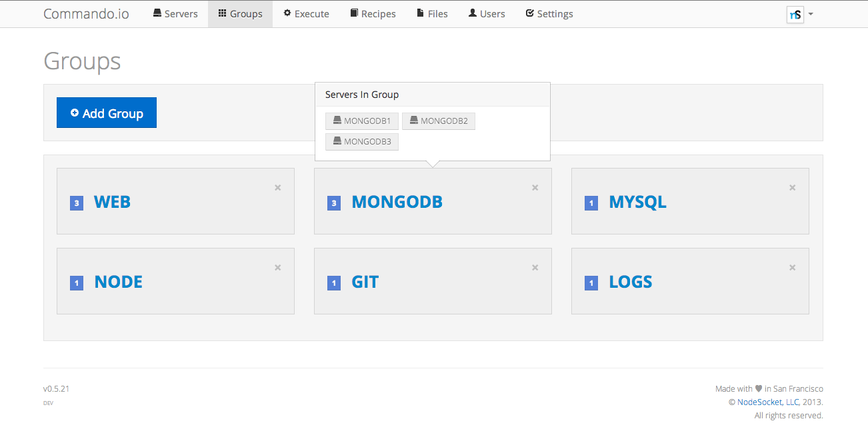Click the Groups page heading

tap(82, 61)
